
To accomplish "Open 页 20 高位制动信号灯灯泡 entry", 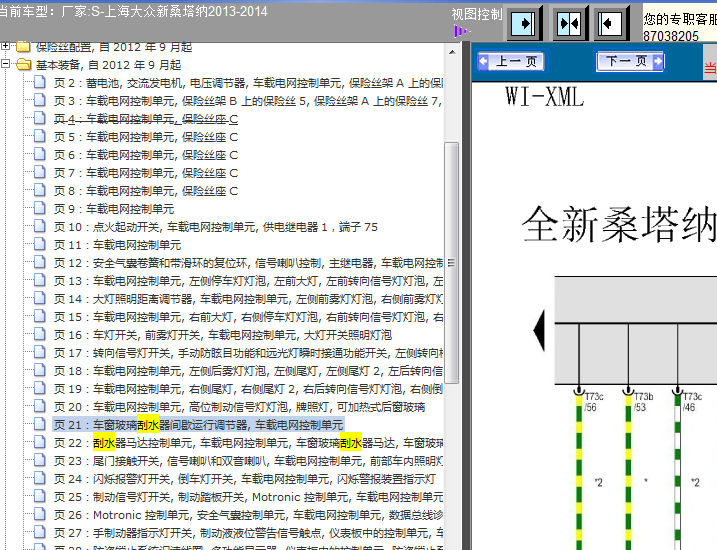I will (x=240, y=407).
